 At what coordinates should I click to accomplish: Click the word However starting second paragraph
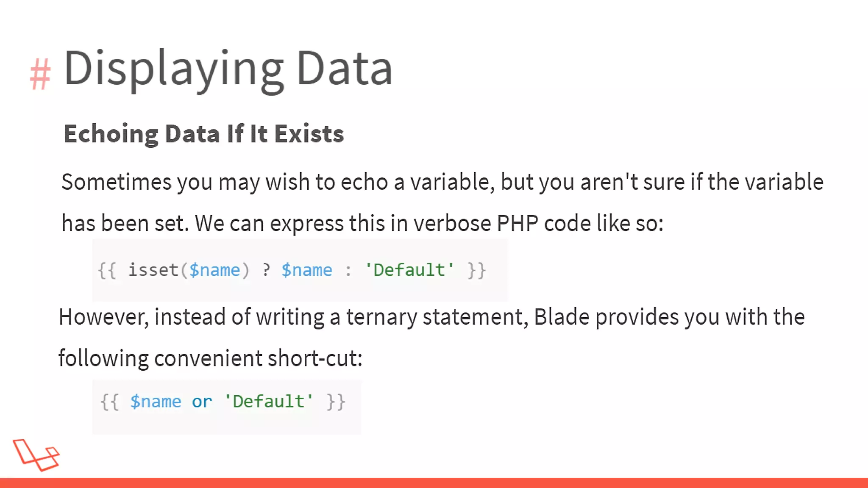click(x=103, y=317)
